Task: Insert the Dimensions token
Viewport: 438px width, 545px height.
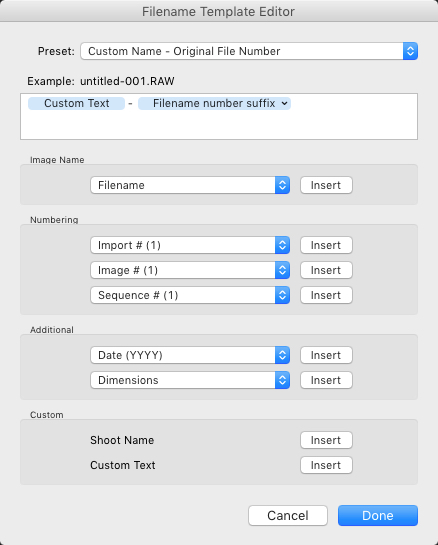Action: [326, 380]
